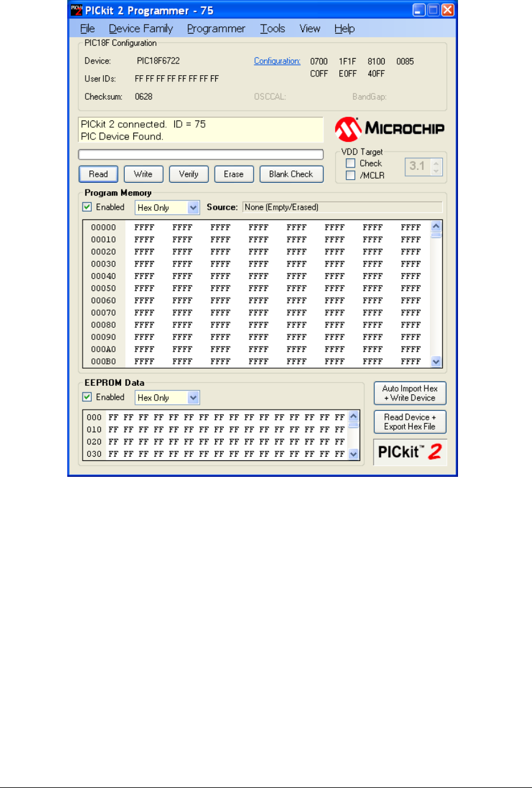This screenshot has height=788, width=532.
Task: Decrease VDD voltage with down arrow
Action: pyautogui.click(x=435, y=171)
